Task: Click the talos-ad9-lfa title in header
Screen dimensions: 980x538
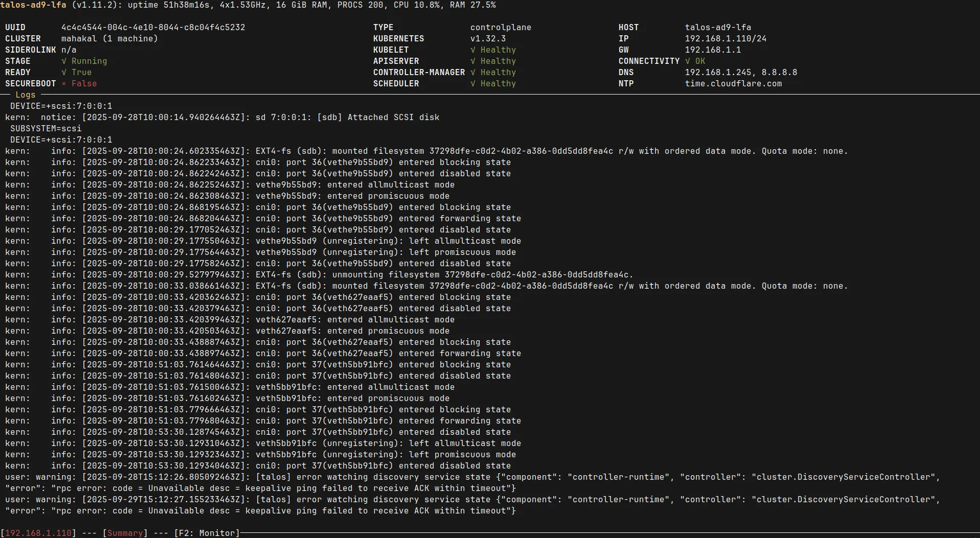Action: (x=34, y=5)
